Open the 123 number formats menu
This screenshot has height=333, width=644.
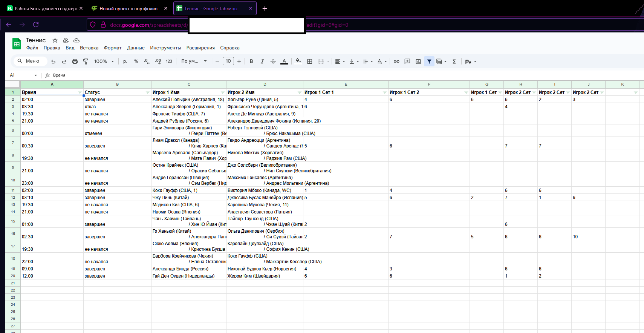click(169, 61)
